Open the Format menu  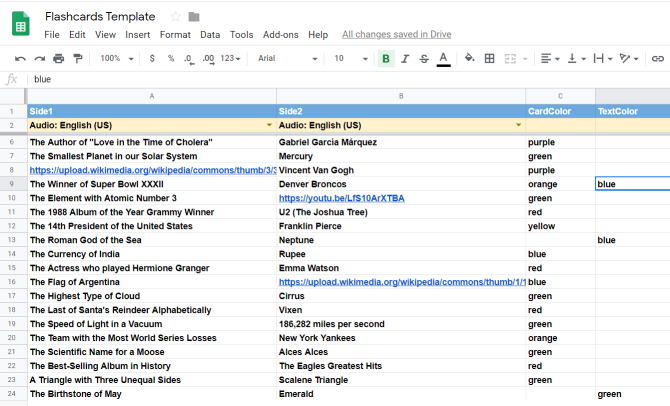click(175, 34)
